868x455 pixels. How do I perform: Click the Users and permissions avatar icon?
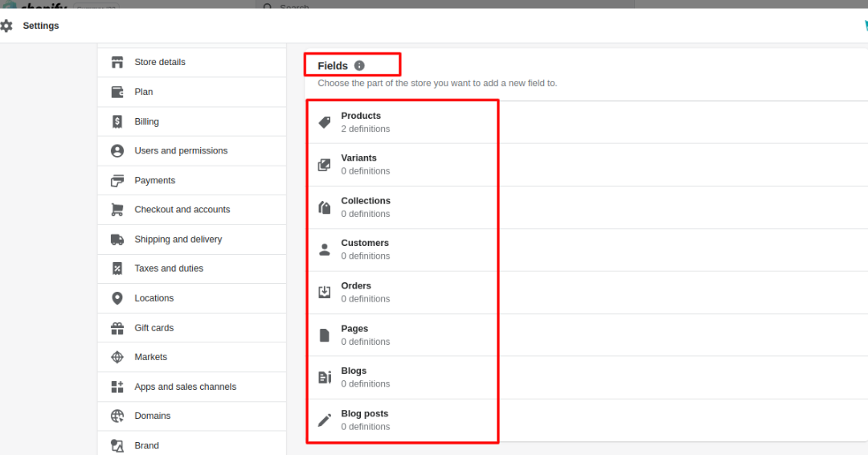(117, 150)
